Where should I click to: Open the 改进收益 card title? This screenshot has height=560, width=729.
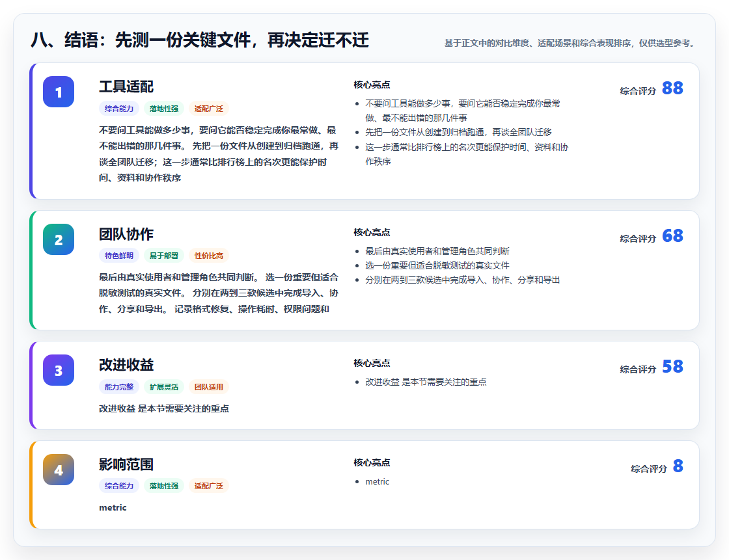(x=126, y=365)
